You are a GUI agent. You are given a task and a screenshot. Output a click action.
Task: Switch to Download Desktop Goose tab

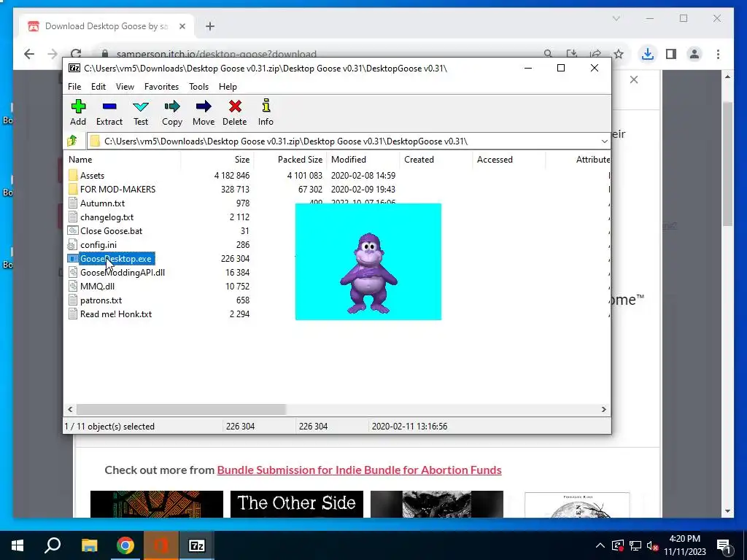pos(106,26)
